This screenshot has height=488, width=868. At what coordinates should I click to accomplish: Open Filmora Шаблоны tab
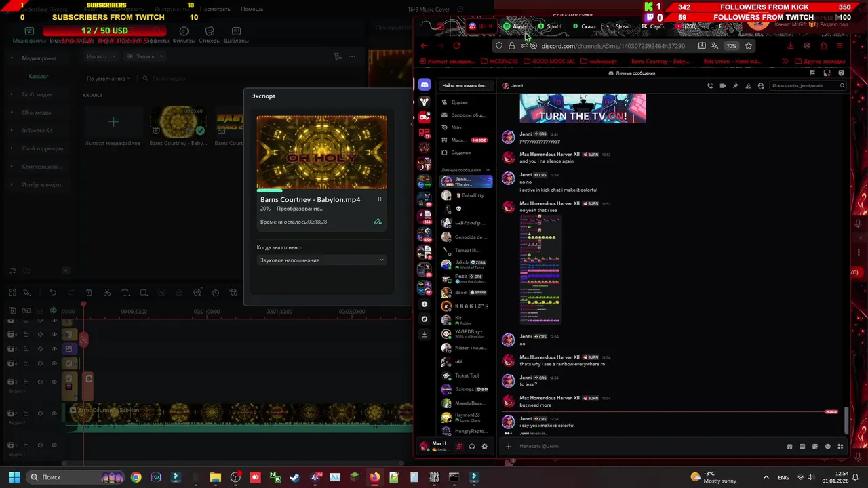pos(236,35)
